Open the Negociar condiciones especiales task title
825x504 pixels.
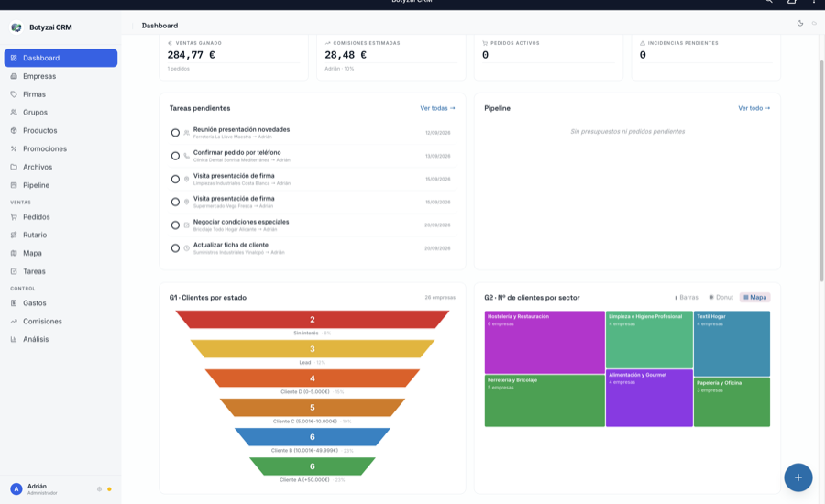click(241, 222)
